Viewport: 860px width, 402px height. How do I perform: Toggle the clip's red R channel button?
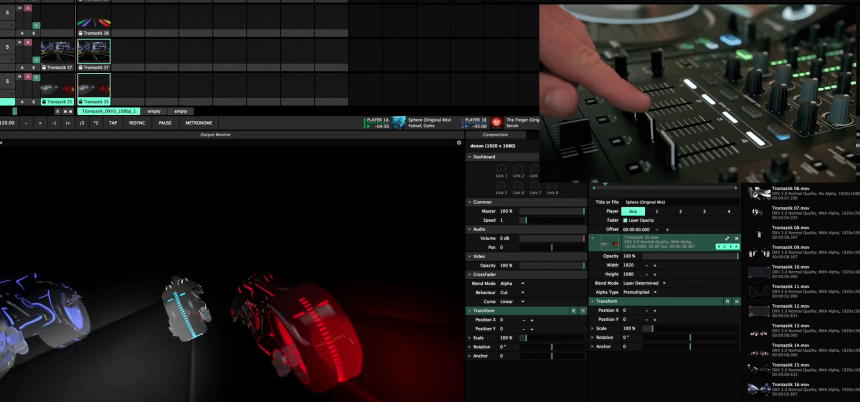click(719, 247)
